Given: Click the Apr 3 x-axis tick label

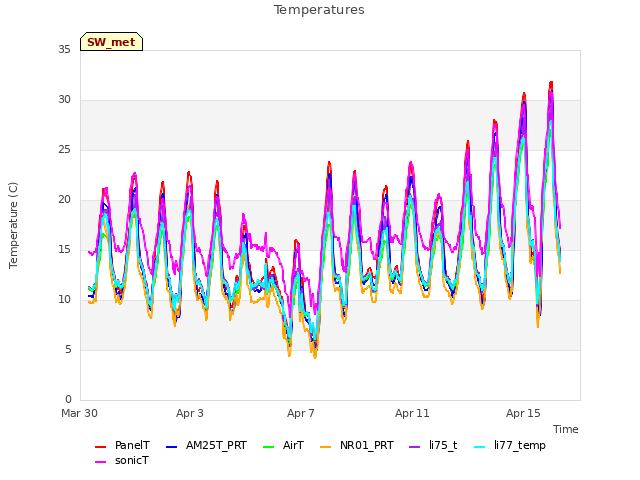Looking at the screenshot, I should click(x=190, y=413).
